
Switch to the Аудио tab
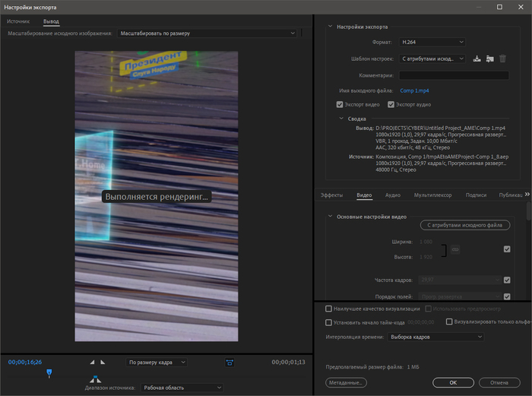click(393, 195)
